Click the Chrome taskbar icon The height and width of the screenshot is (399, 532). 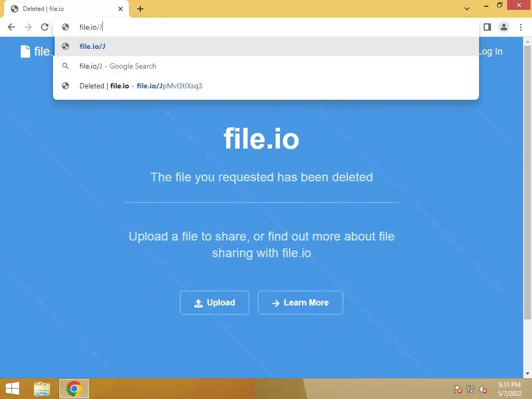point(74,389)
